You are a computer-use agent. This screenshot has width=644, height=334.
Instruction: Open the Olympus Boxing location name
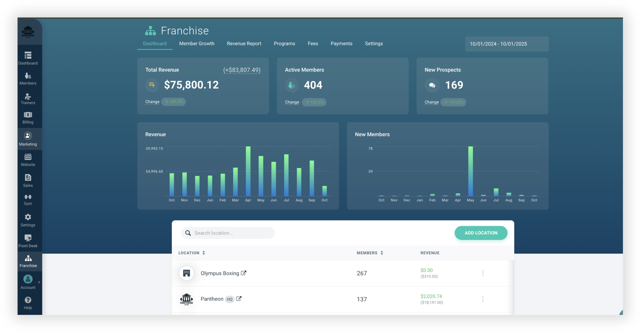pos(220,273)
